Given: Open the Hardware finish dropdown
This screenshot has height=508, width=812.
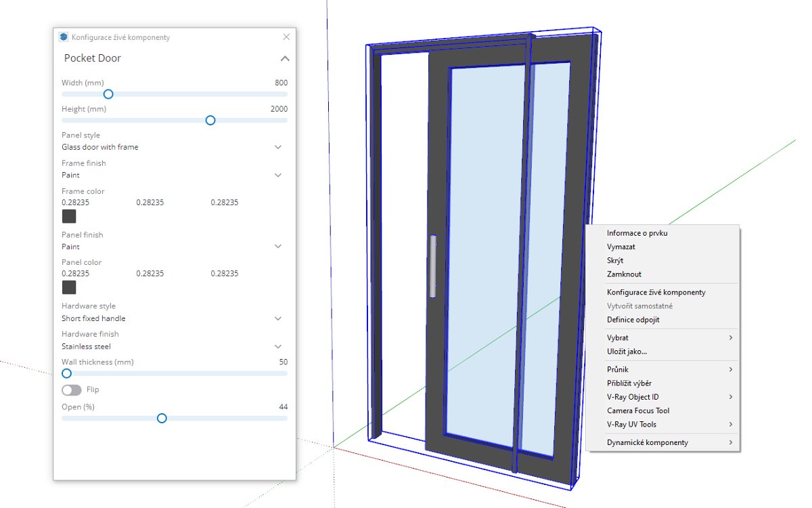Looking at the screenshot, I should [277, 347].
